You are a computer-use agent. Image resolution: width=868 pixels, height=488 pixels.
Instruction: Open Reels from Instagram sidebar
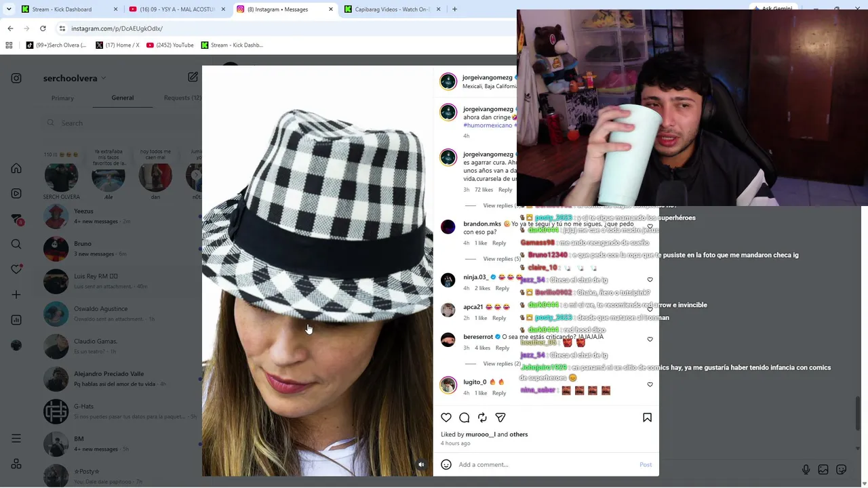pos(16,194)
